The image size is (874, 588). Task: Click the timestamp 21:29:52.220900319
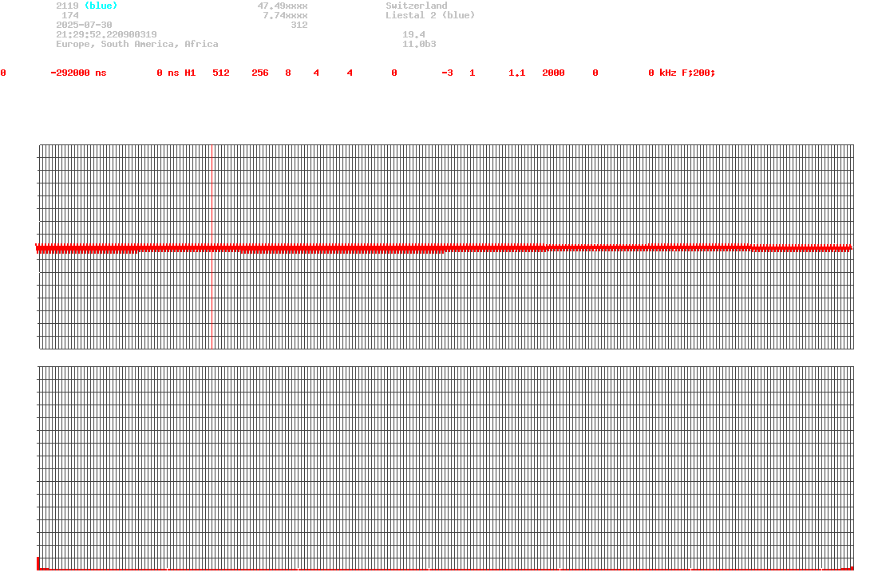[x=106, y=34]
